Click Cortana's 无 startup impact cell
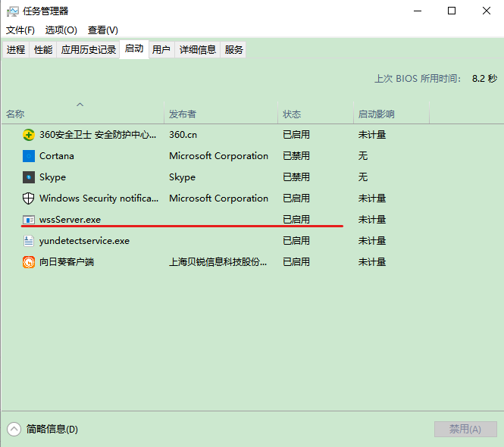Image resolution: width=504 pixels, height=447 pixels. [x=363, y=156]
